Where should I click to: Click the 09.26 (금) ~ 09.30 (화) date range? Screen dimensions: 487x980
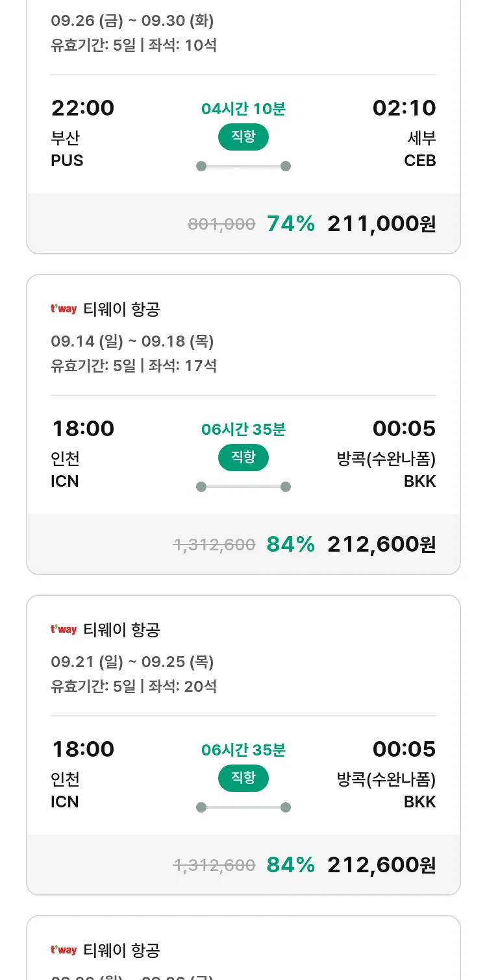tap(132, 21)
